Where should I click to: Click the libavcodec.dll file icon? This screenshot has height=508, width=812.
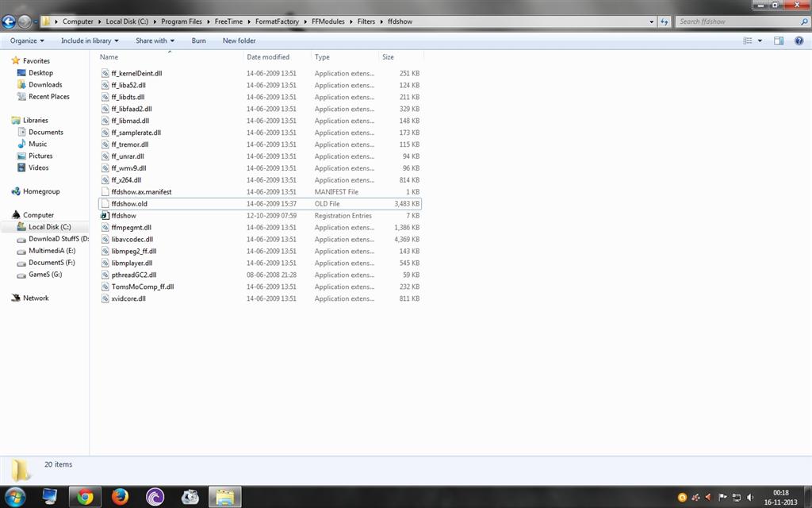pyautogui.click(x=105, y=240)
